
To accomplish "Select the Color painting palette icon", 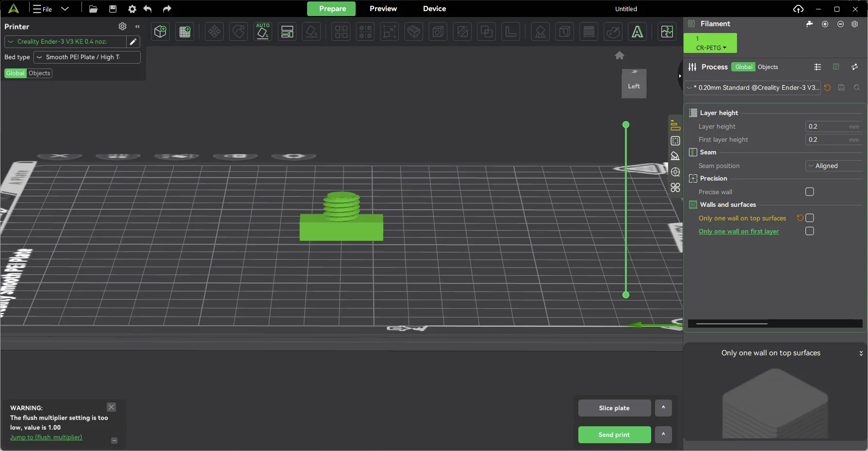I will 613,32.
